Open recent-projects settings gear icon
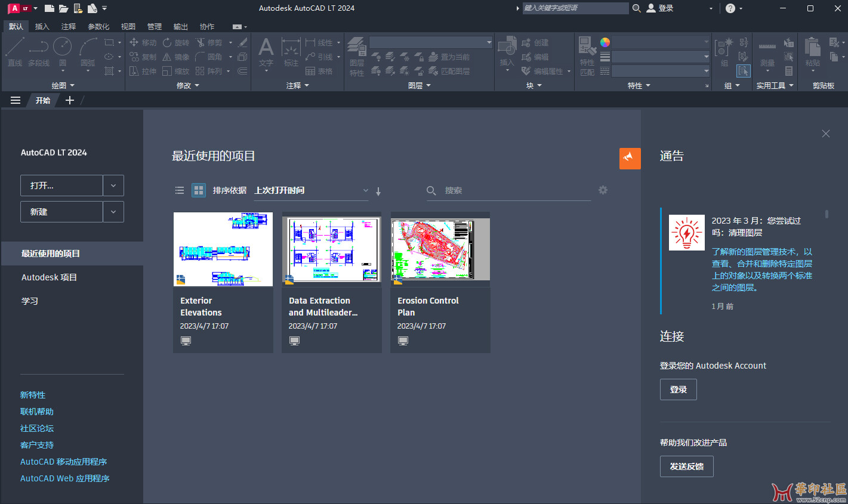This screenshot has height=504, width=848. (603, 190)
